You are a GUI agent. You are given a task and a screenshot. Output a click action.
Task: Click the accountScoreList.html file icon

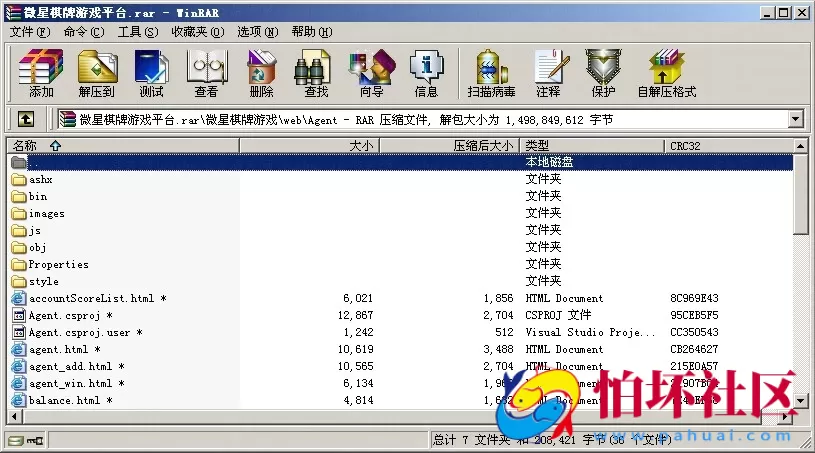19,298
